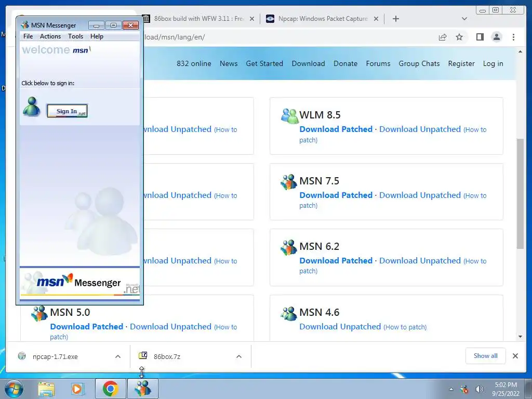Image resolution: width=532 pixels, height=399 pixels.
Task: Click the MSN Messenger title bar icon
Action: [25, 25]
